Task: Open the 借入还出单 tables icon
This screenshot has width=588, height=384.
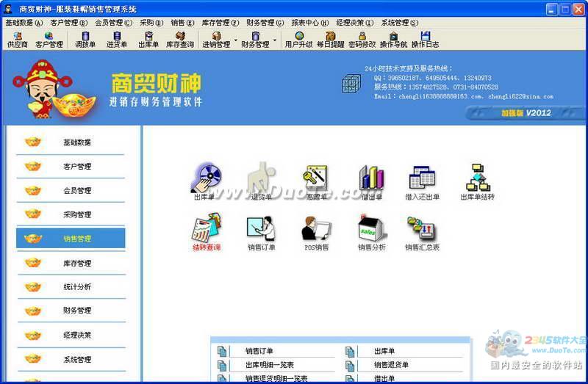Action: 422,182
